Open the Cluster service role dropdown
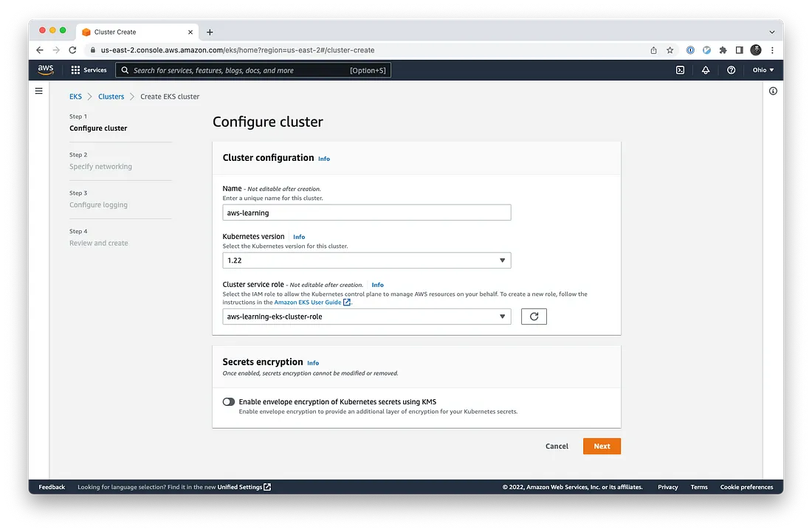 367,317
